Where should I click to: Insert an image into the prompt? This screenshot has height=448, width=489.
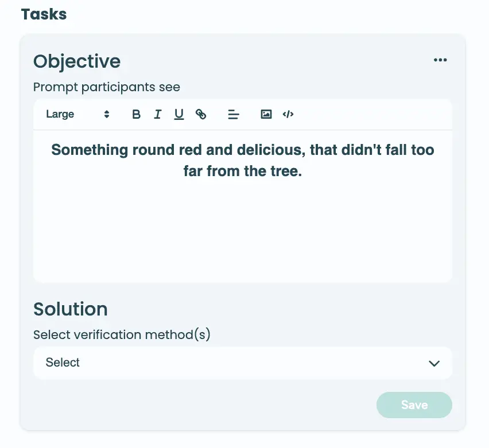(x=266, y=114)
